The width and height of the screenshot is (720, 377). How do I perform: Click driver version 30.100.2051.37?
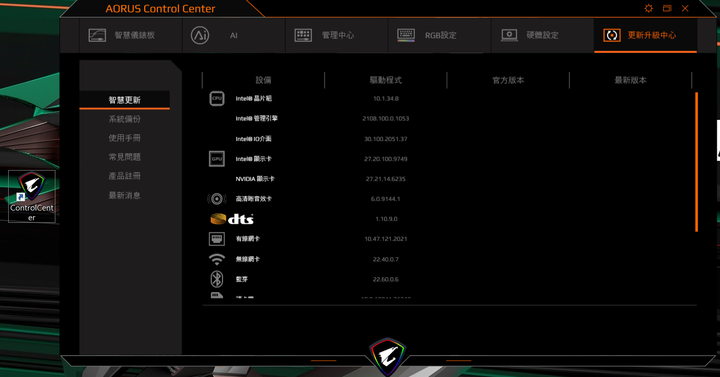click(386, 139)
